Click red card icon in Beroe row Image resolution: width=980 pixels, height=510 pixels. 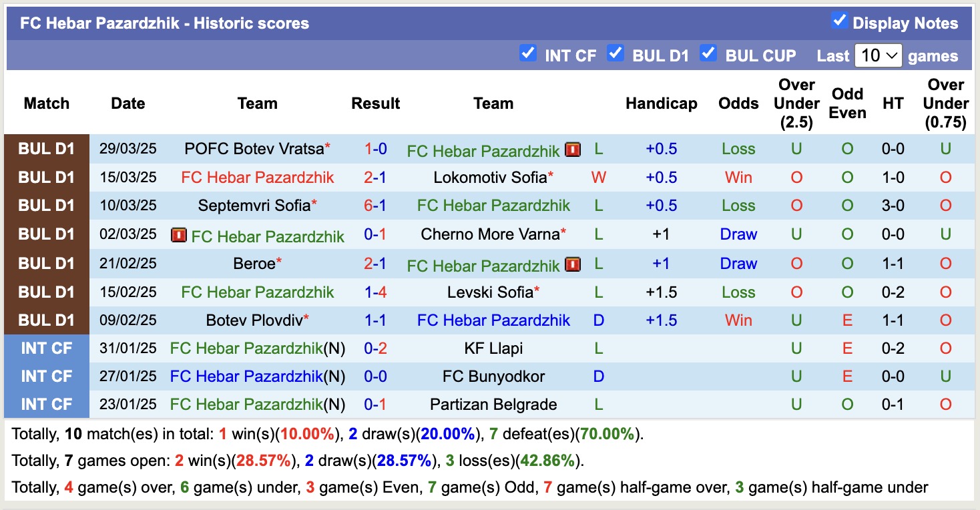coord(573,264)
